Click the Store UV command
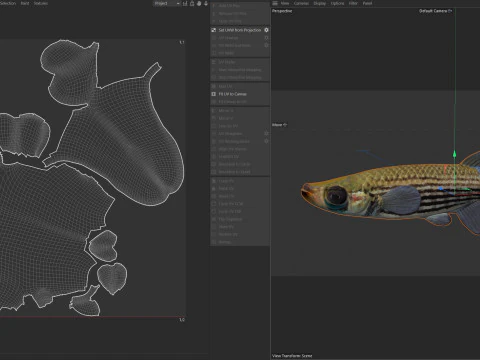Image resolution: width=480 pixels, height=360 pixels. [x=226, y=227]
